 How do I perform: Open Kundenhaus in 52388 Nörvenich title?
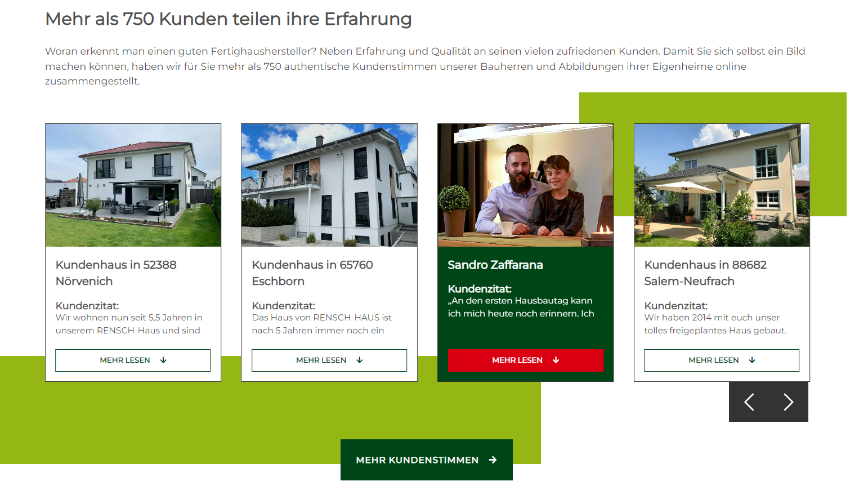[x=116, y=273]
